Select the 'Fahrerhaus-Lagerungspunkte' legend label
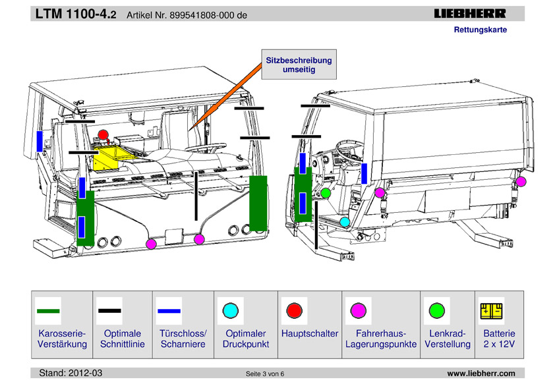Image resolution: width=555 pixels, height=392 pixels. (381, 339)
